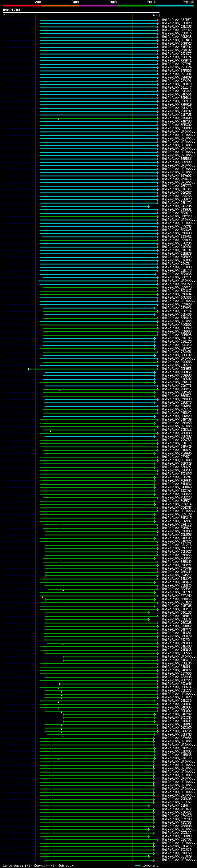Select label UniRef100_C8V9V1

[x=177, y=308]
